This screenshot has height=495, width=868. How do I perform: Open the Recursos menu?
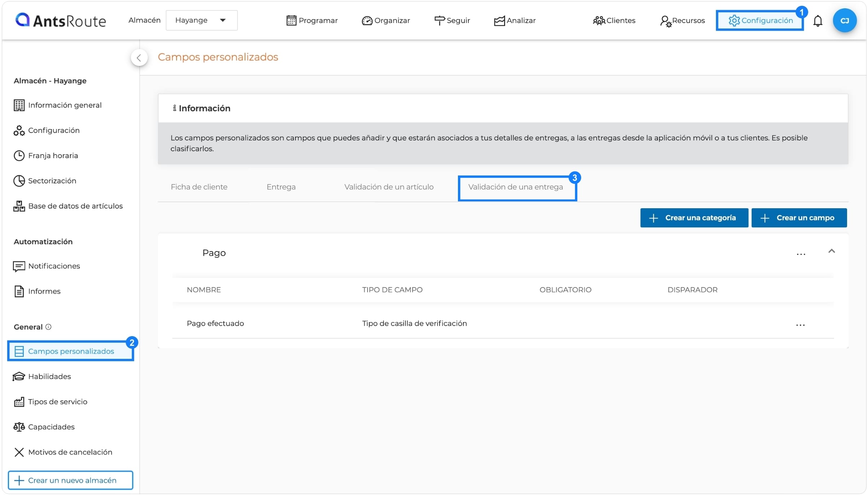point(682,21)
